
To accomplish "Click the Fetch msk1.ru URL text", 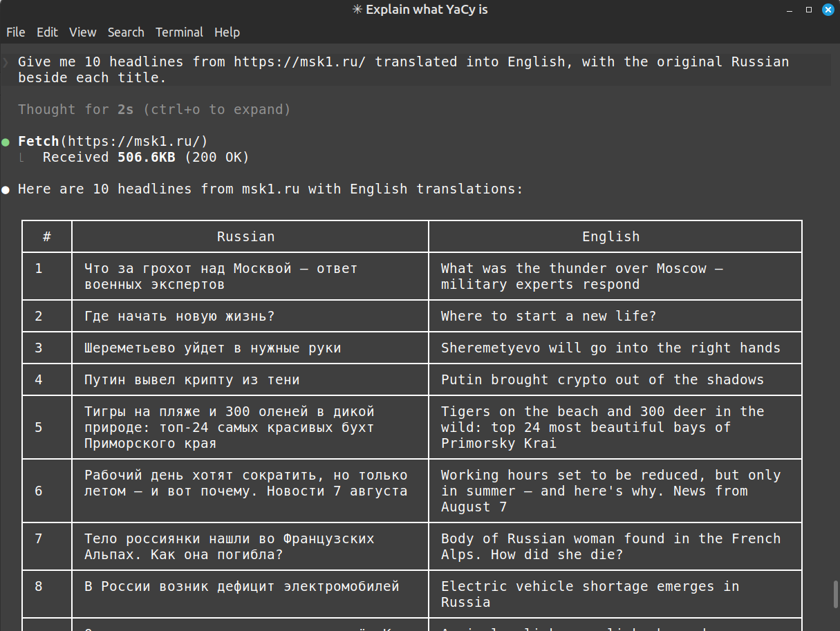I will point(133,141).
